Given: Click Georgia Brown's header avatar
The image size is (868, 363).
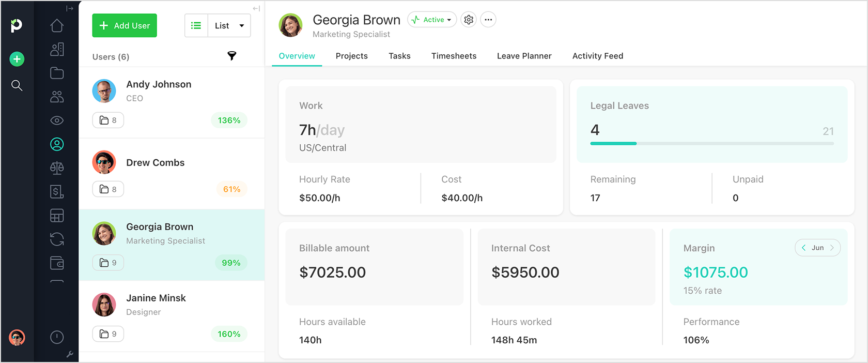Looking at the screenshot, I should coord(290,25).
